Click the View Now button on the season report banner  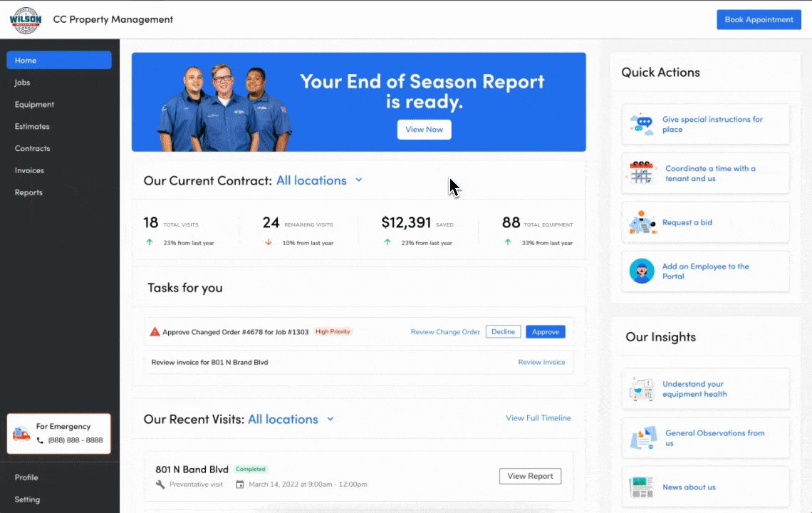424,129
